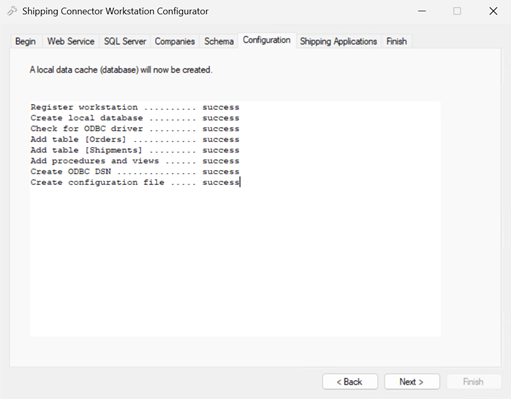Image resolution: width=512 pixels, height=399 pixels.
Task: Open the Web Service tab
Action: [71, 41]
